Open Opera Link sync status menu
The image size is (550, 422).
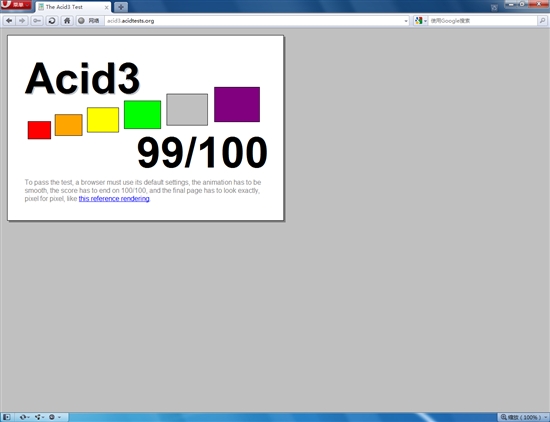pos(24,417)
